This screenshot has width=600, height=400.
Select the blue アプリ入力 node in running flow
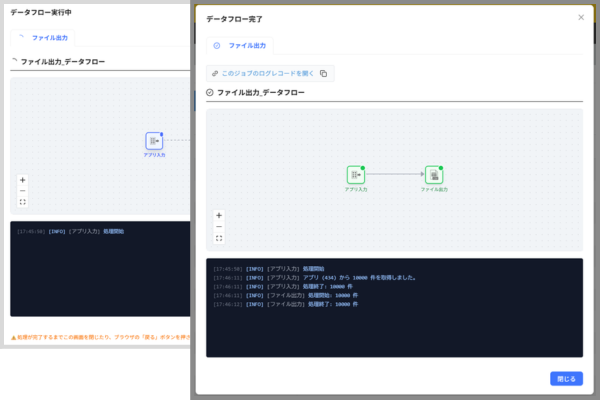(x=154, y=141)
